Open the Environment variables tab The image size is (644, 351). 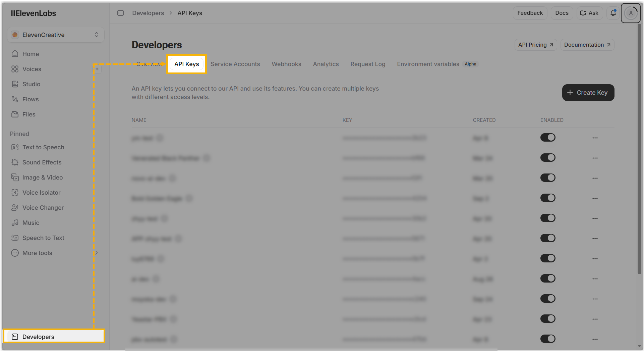tap(437, 64)
